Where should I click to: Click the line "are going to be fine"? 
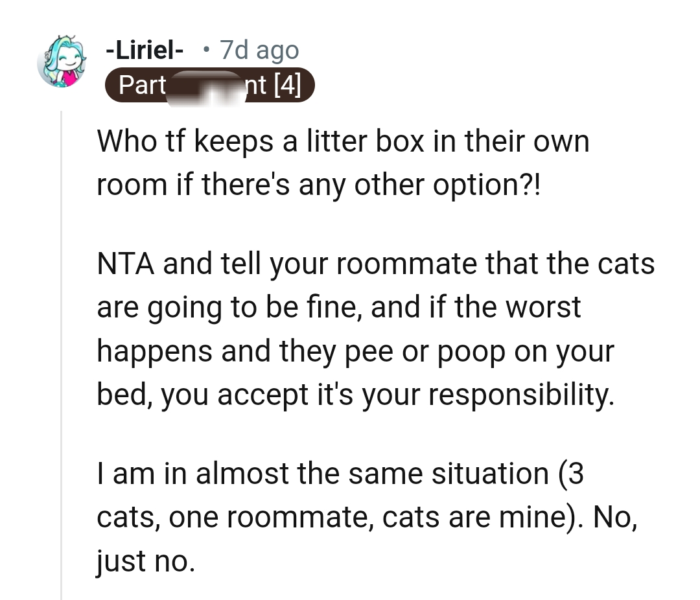click(x=338, y=307)
